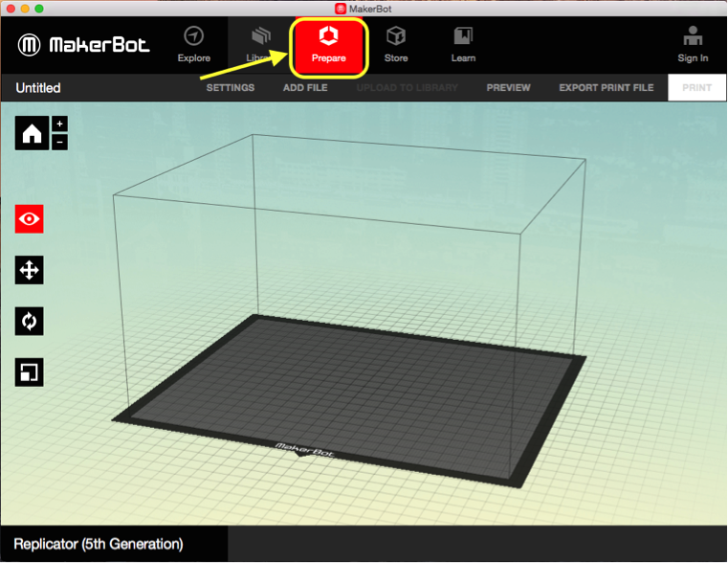Close the MakerBot window

pos(11,9)
